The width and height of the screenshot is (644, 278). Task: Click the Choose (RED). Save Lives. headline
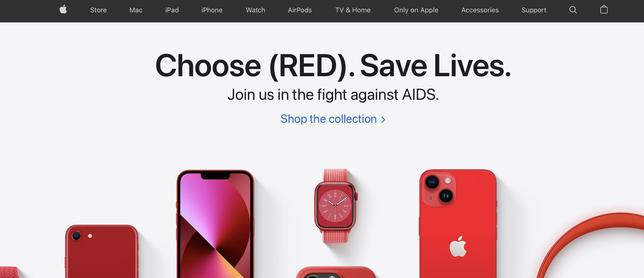[x=333, y=66]
